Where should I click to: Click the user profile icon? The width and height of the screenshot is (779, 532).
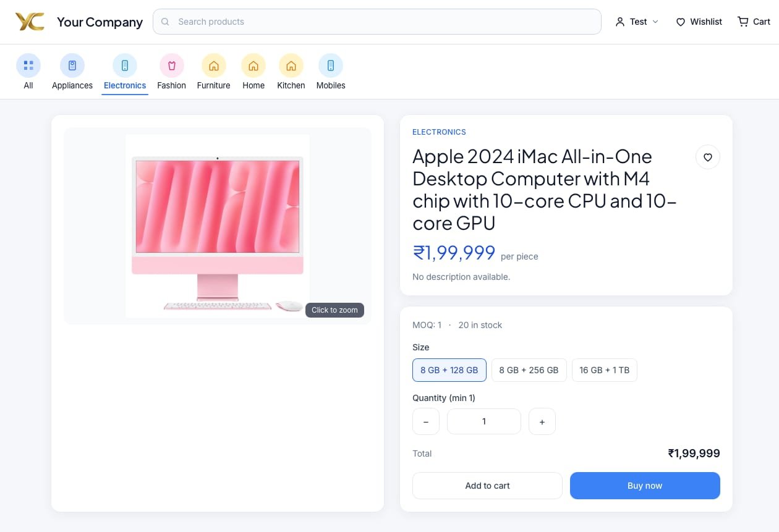(x=620, y=22)
